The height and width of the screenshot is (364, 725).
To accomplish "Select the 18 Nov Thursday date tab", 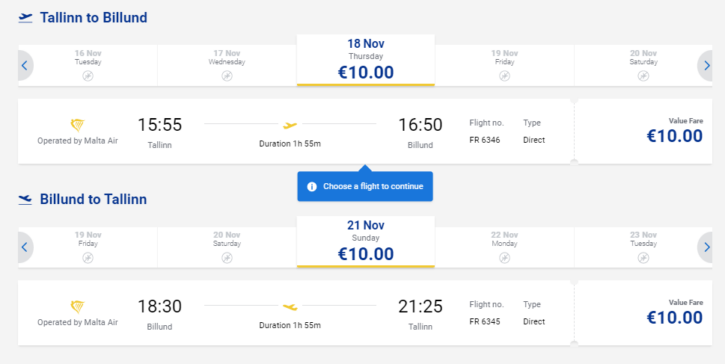I will (x=366, y=60).
